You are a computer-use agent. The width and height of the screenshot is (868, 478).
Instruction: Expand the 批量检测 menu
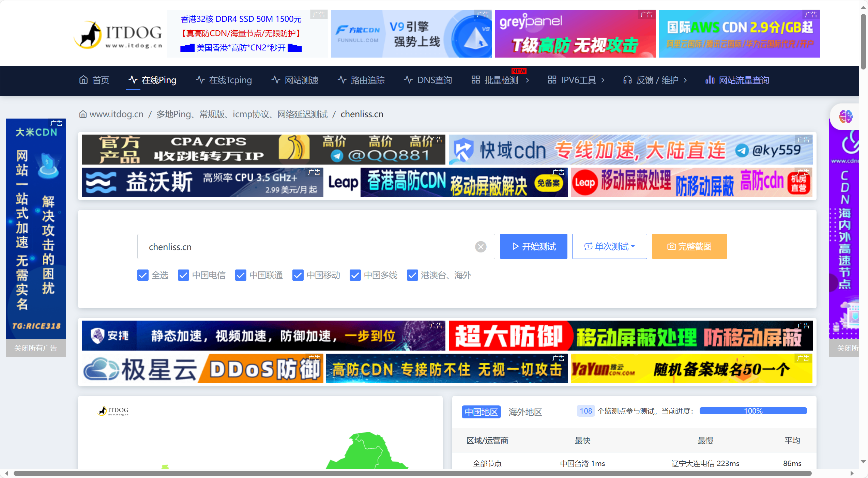tap(501, 80)
